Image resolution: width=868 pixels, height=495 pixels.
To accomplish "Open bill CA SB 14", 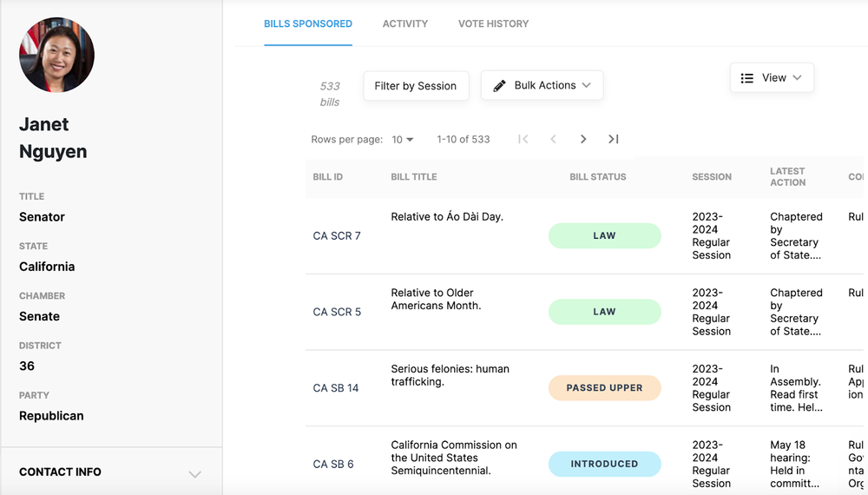I will click(x=336, y=388).
